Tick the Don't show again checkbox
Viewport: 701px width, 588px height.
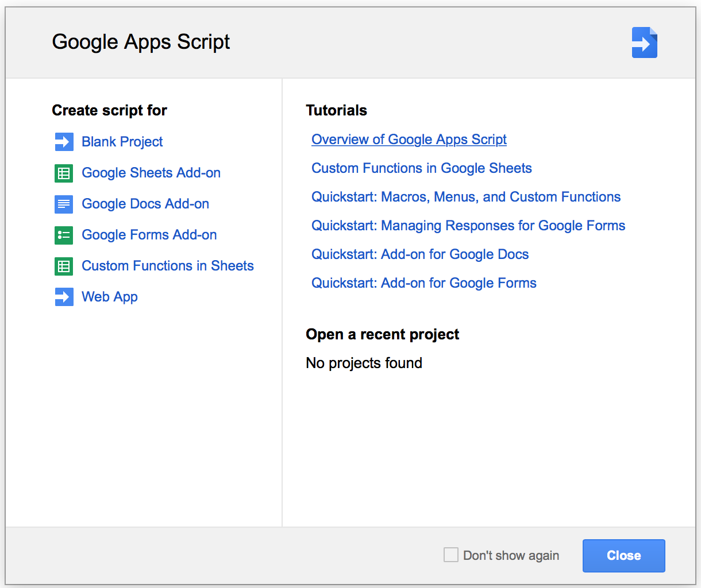pyautogui.click(x=451, y=555)
